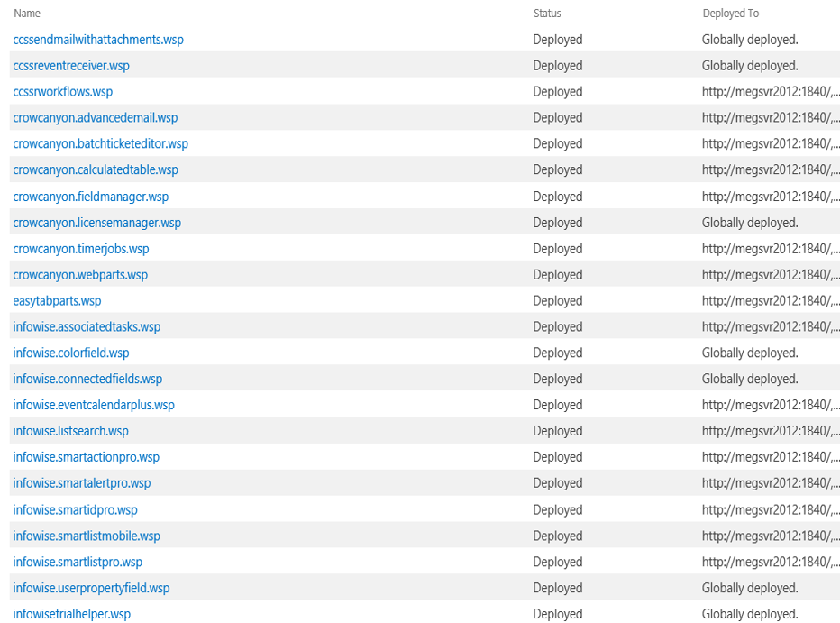Click crowcanyon.fieldmanager.wsp

[90, 197]
